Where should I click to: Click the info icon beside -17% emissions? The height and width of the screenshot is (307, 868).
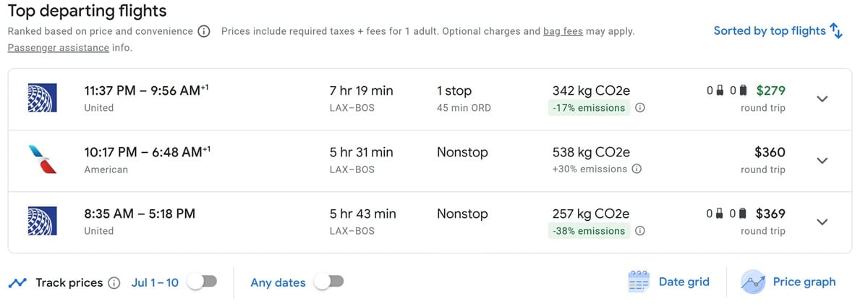(639, 108)
